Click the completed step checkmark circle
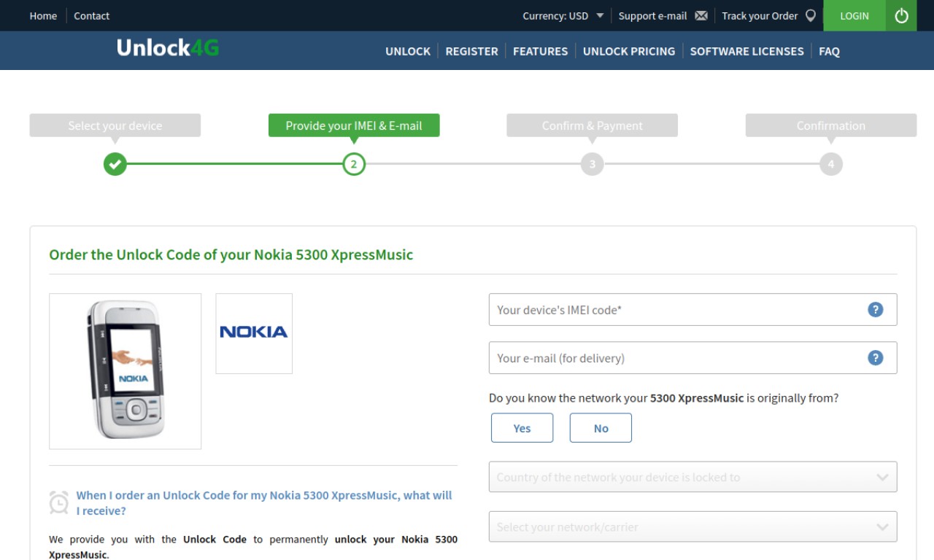 click(x=115, y=164)
